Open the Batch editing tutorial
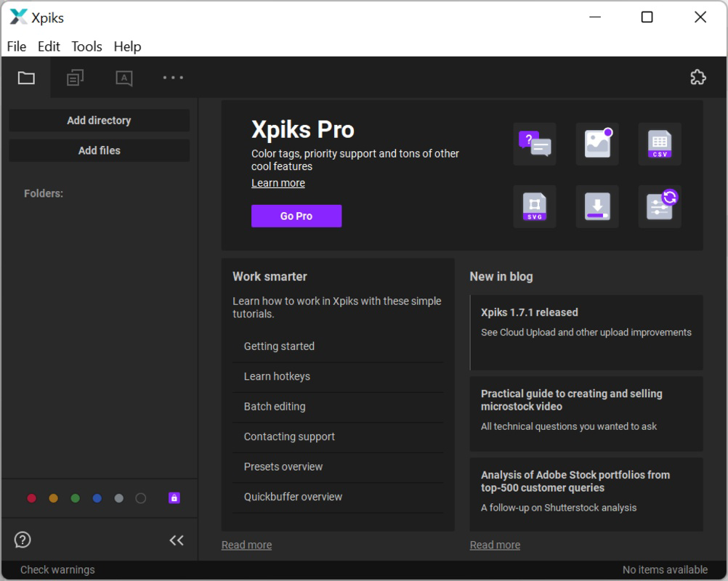This screenshot has height=581, width=728. pyautogui.click(x=338, y=407)
